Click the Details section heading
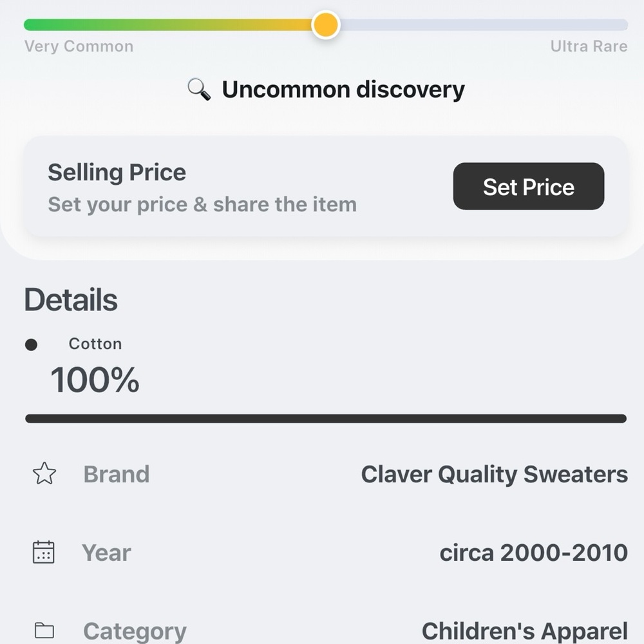Image resolution: width=644 pixels, height=644 pixels. [71, 300]
